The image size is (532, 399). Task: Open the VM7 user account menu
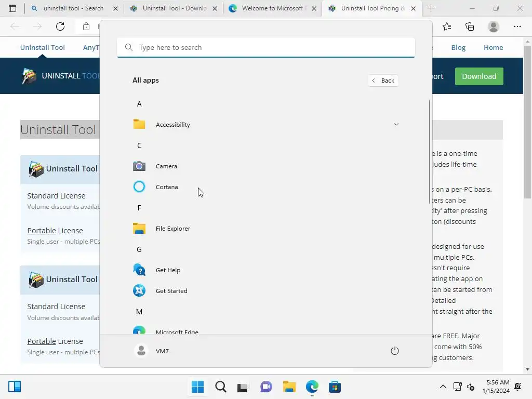pos(152,351)
